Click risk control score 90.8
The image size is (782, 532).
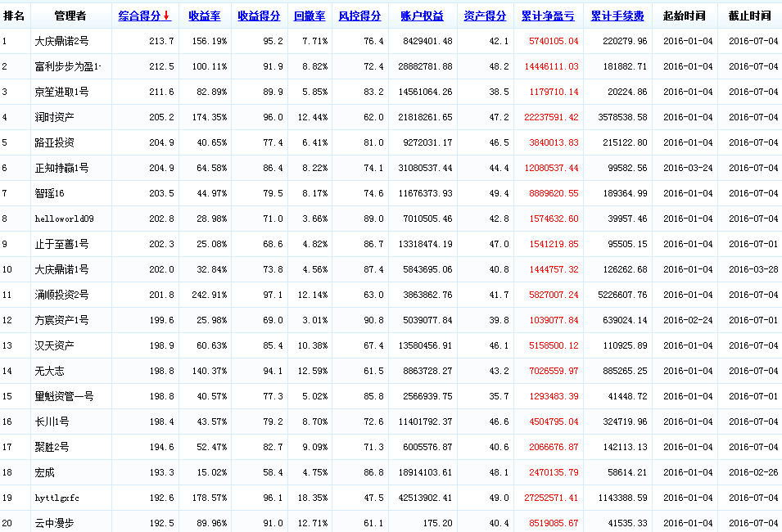point(373,320)
